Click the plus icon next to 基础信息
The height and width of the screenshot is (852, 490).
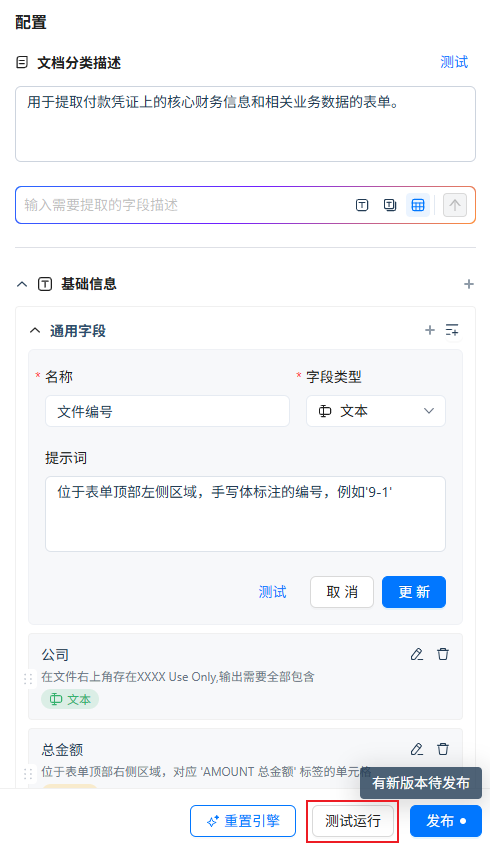(469, 284)
